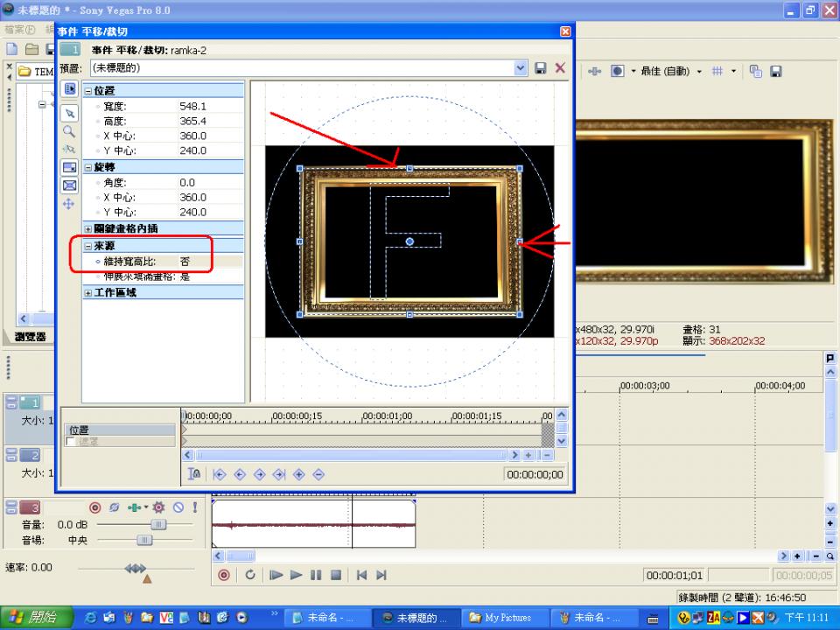Open the 瀏覽器 explorer tab
Image resolution: width=840 pixels, height=630 pixels.
pyautogui.click(x=30, y=338)
